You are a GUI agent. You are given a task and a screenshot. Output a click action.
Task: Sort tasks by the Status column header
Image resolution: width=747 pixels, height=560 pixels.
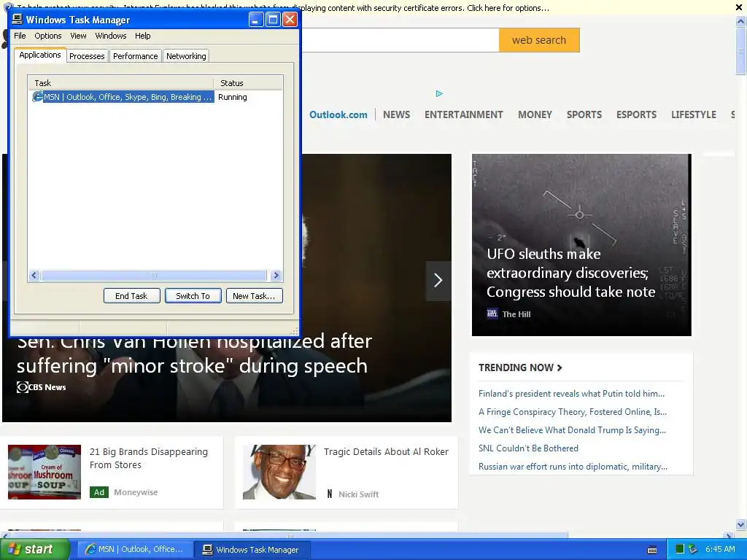pos(248,83)
